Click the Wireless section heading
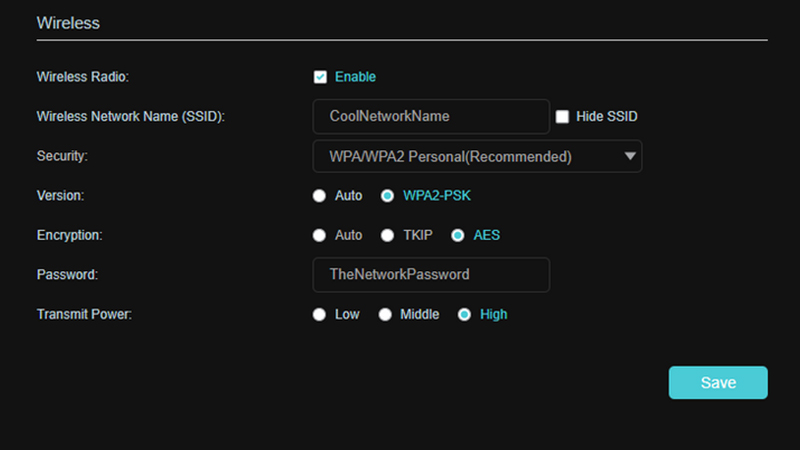 tap(68, 22)
